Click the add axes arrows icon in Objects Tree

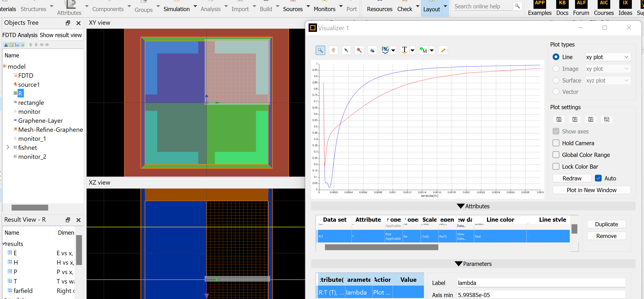click(17, 45)
